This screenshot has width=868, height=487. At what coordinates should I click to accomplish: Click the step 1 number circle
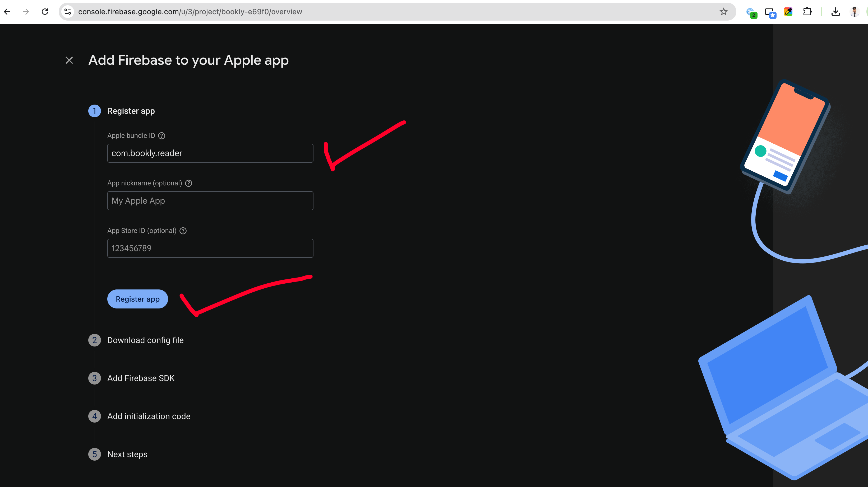click(95, 111)
